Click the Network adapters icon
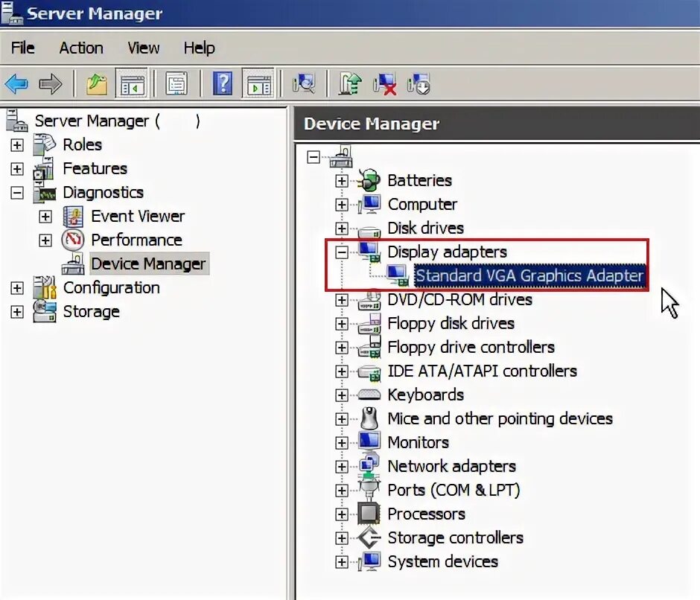Viewport: 700px width, 600px height. coord(369,463)
